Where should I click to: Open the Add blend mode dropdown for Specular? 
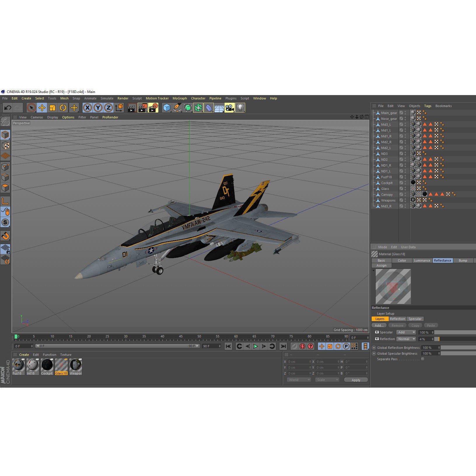406,332
